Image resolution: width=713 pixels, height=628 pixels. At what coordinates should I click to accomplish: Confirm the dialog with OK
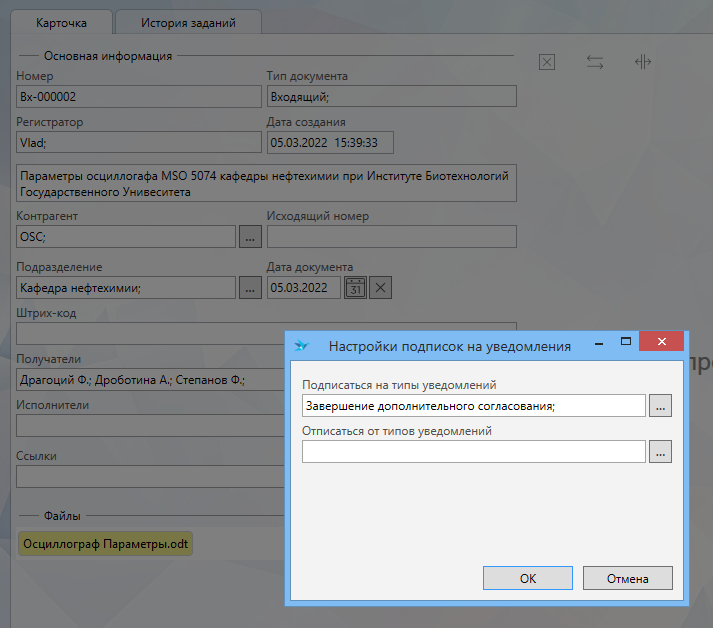(527, 578)
